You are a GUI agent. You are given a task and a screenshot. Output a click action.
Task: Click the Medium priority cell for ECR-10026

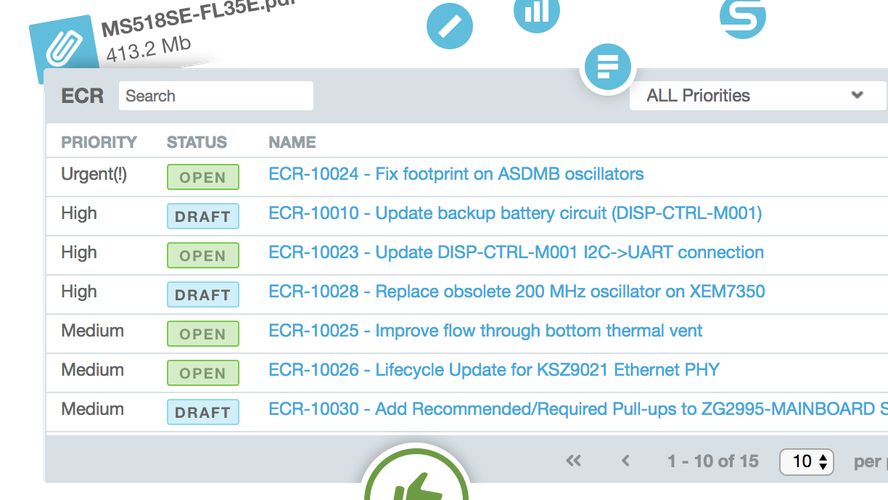click(92, 370)
